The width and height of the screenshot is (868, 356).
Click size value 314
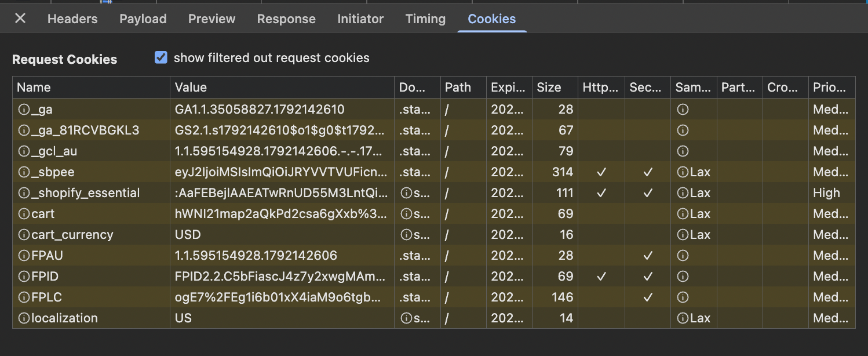point(562,172)
